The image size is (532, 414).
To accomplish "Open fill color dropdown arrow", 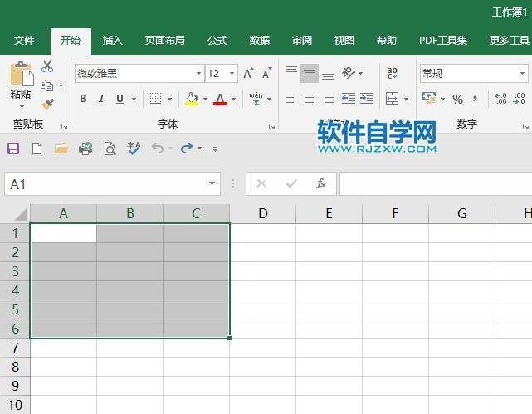I will pyautogui.click(x=205, y=99).
